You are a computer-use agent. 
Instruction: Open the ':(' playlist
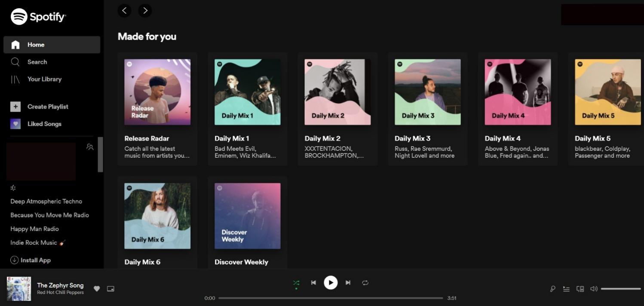[13, 187]
